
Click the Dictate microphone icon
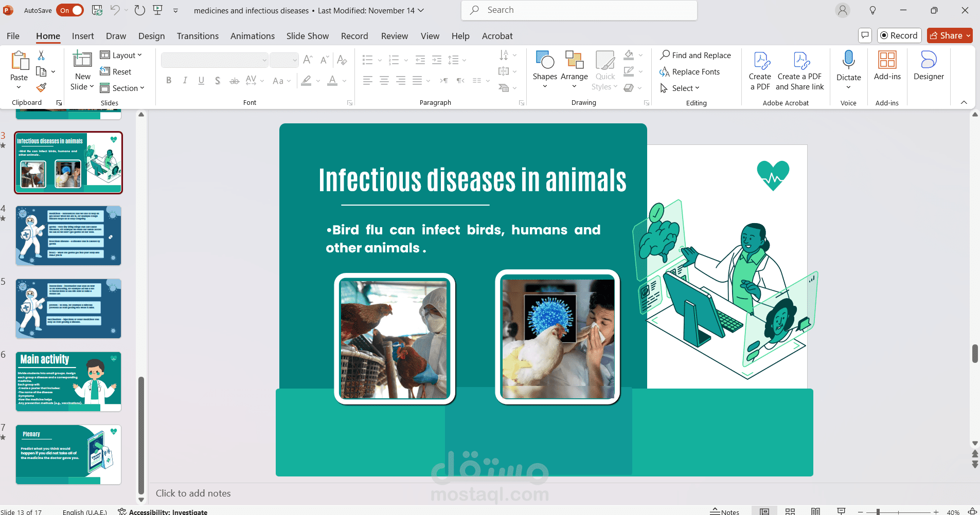[848, 60]
